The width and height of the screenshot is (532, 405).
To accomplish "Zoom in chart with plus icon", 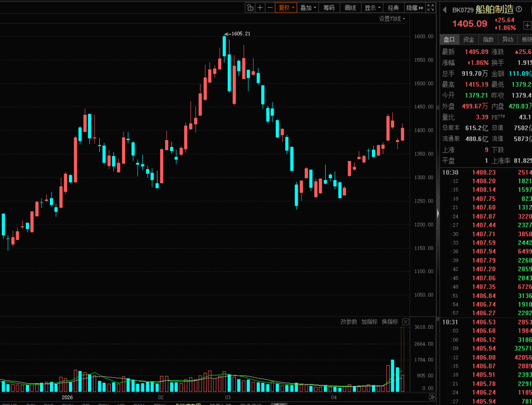I will 260,8.
